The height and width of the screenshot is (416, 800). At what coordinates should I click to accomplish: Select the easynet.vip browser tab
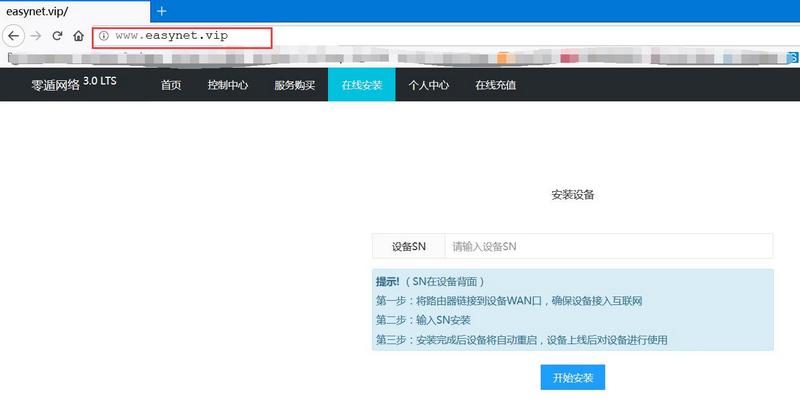coord(60,10)
